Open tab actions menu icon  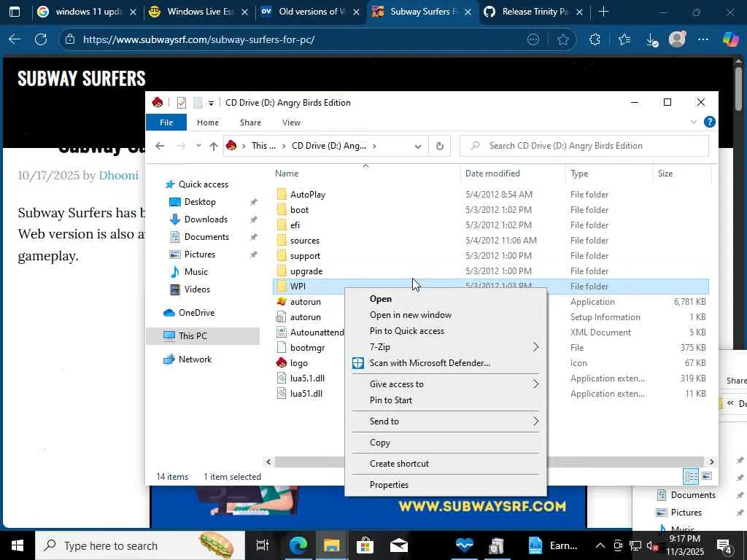tap(15, 12)
